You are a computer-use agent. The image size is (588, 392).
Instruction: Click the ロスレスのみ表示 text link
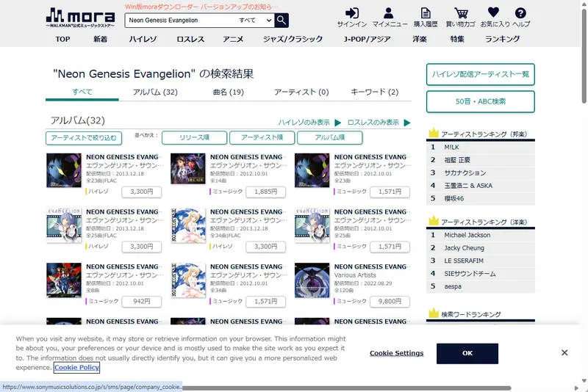pyautogui.click(x=373, y=123)
